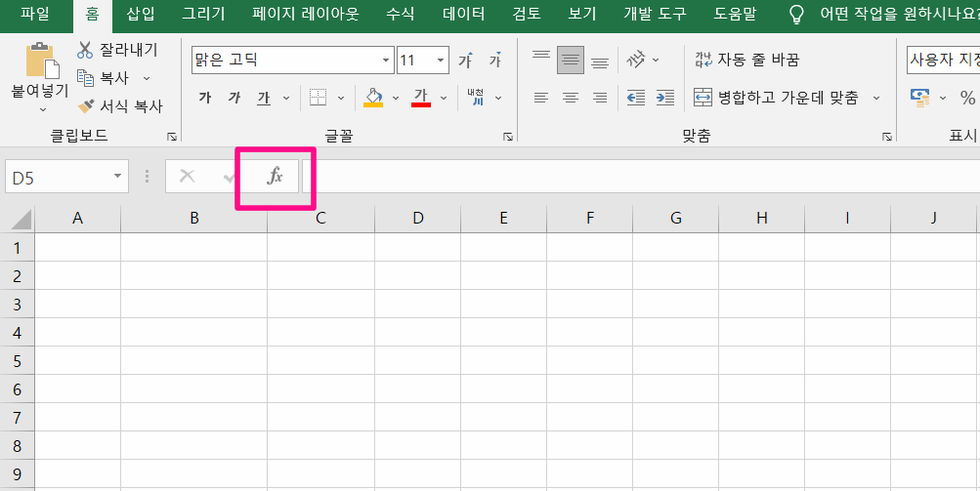The height and width of the screenshot is (491, 980).
Task: Click the formula bar cancel X
Action: [187, 177]
